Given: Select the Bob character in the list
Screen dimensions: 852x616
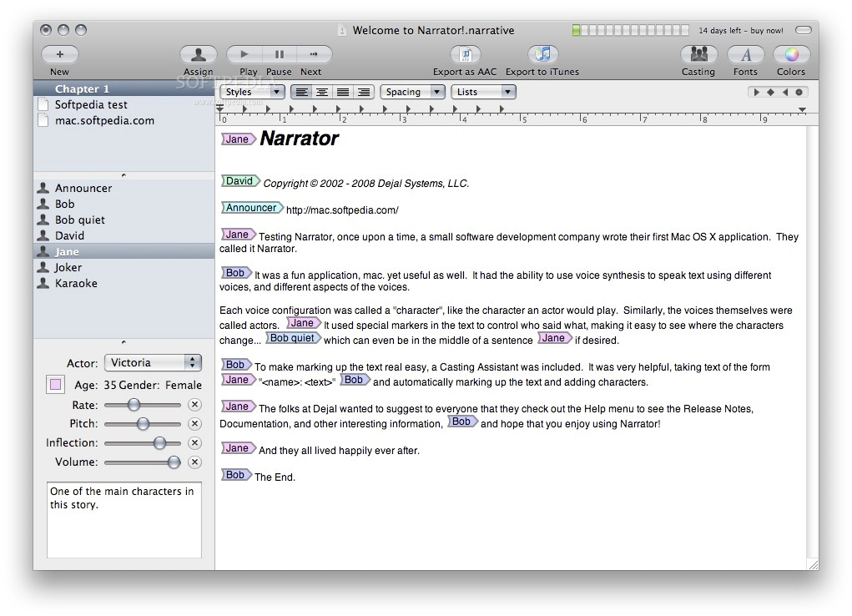Looking at the screenshot, I should coord(124,204).
